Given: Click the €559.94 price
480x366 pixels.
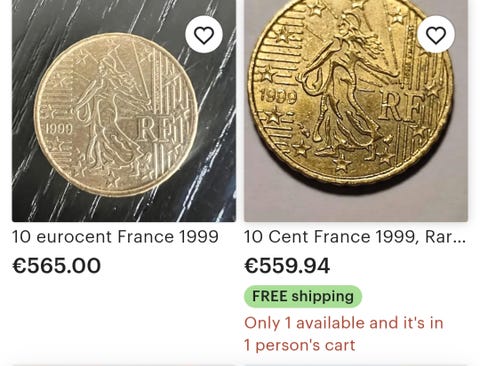Looking at the screenshot, I should point(287,266).
